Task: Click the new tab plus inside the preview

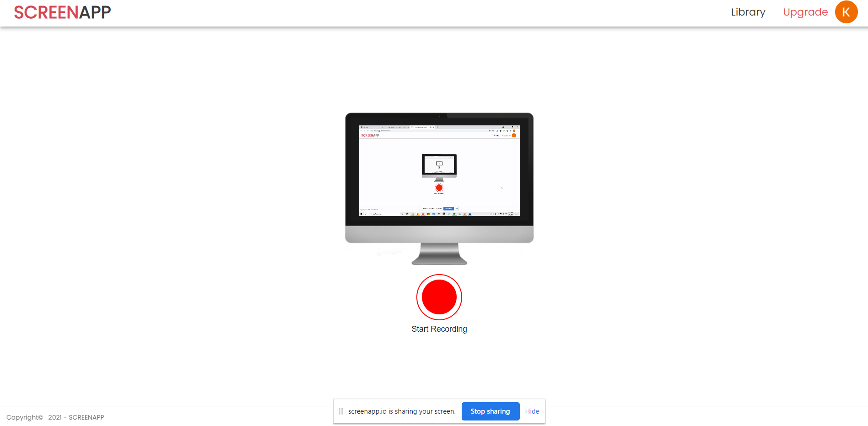Action: [437, 127]
